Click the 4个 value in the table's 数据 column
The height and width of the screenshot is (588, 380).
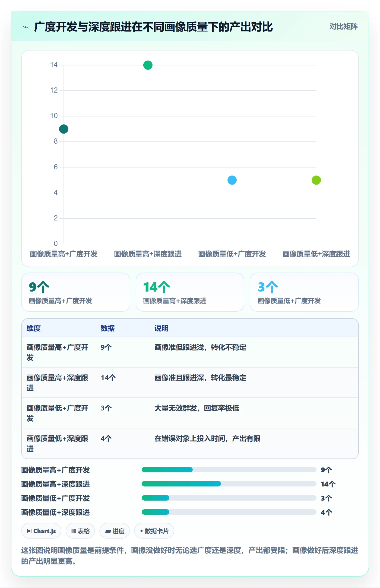pyautogui.click(x=106, y=438)
